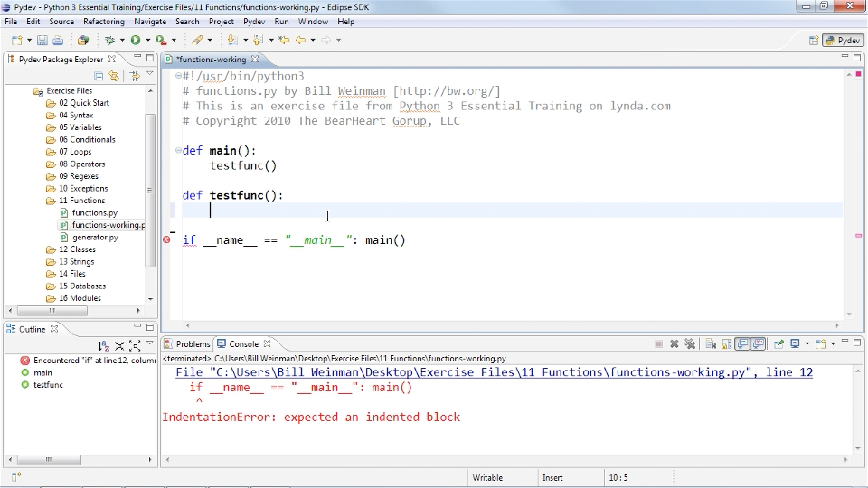Viewport: 868px width, 488px height.
Task: Click the Debug bug icon
Action: [109, 40]
